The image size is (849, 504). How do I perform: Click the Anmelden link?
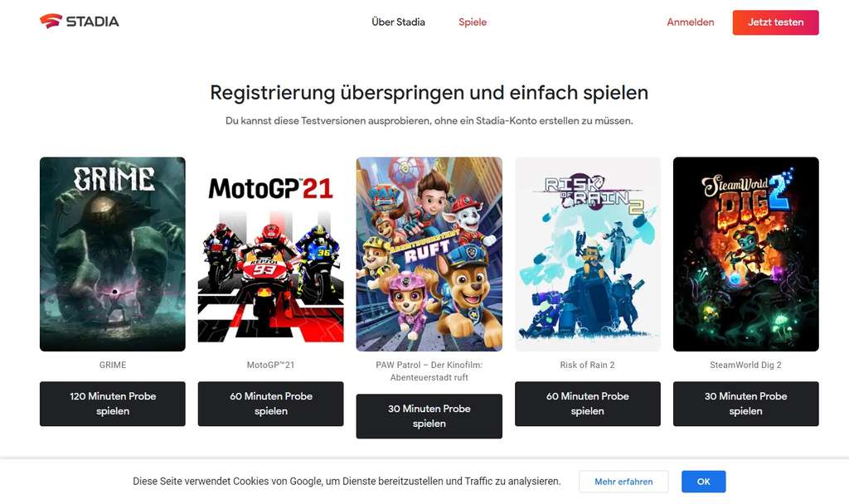[x=691, y=22]
